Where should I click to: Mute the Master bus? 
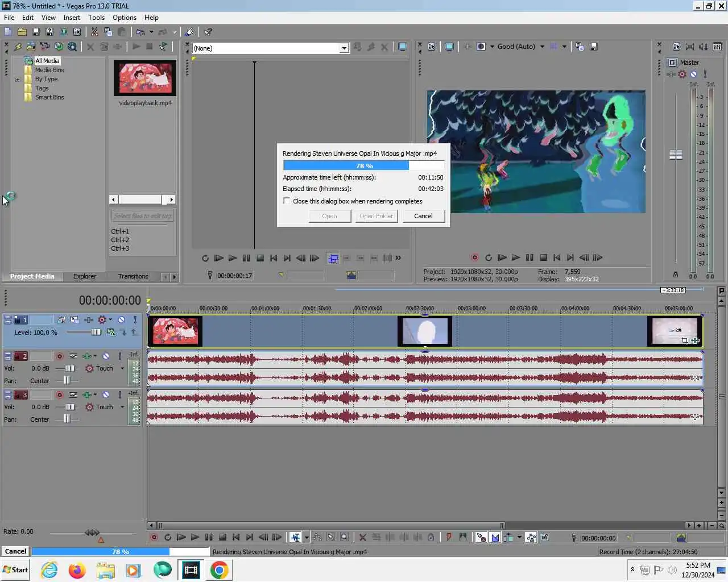coord(693,74)
